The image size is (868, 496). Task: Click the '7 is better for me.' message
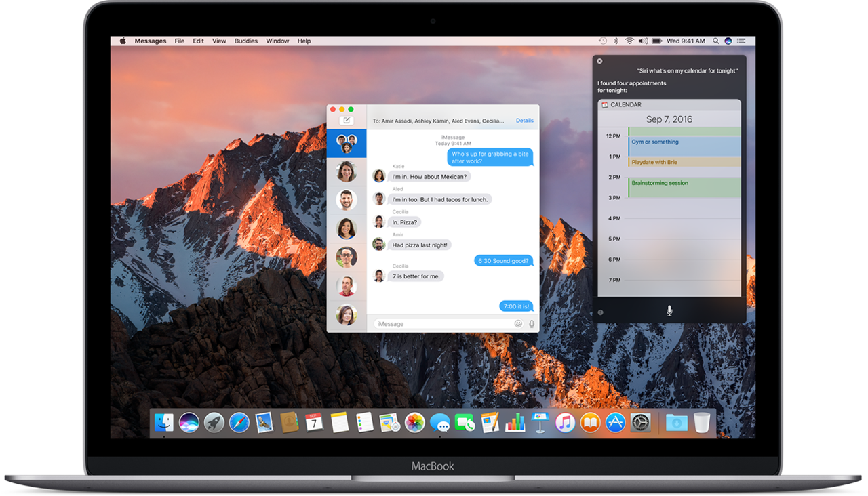416,276
